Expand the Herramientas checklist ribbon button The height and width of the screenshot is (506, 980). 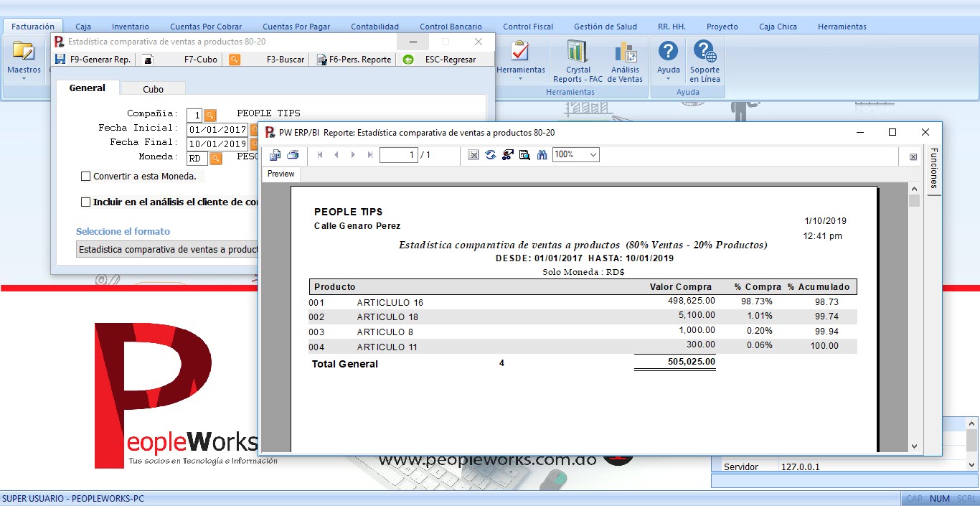(520, 61)
